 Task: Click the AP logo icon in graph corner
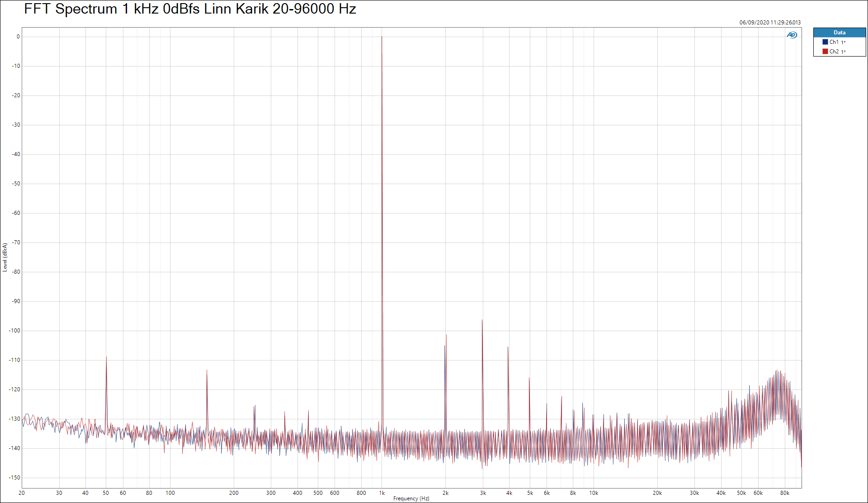(x=792, y=35)
